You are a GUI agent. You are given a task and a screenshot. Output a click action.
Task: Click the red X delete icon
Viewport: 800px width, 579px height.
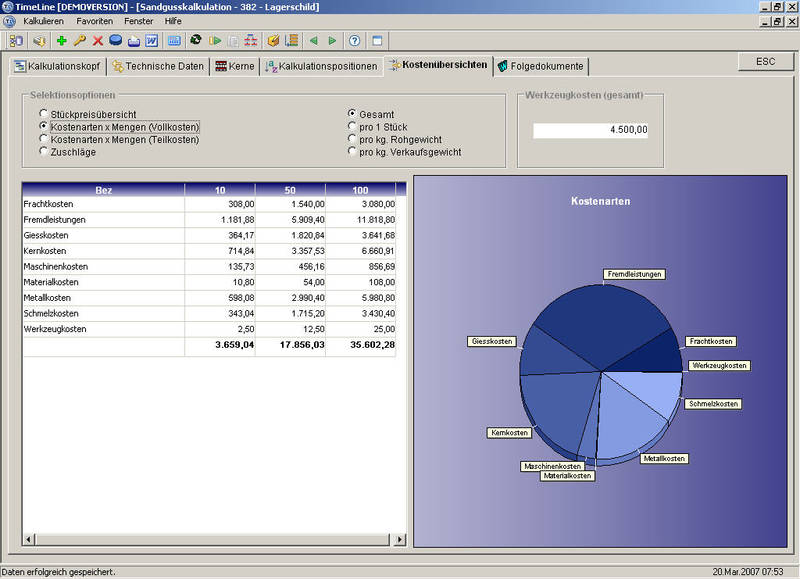98,41
